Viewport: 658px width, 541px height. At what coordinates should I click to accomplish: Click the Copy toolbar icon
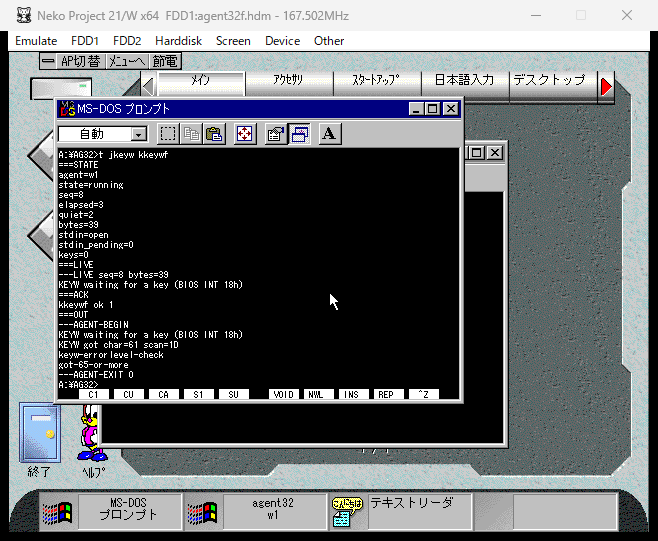pos(191,134)
